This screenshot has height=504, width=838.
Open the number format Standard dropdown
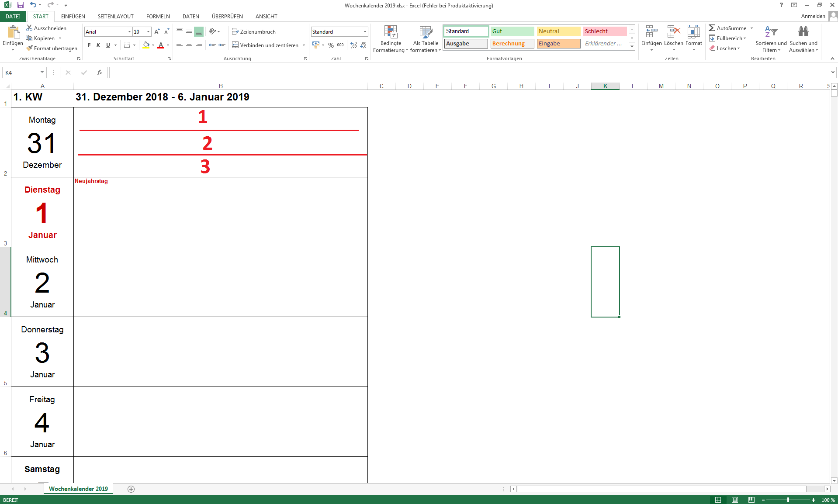coord(365,31)
